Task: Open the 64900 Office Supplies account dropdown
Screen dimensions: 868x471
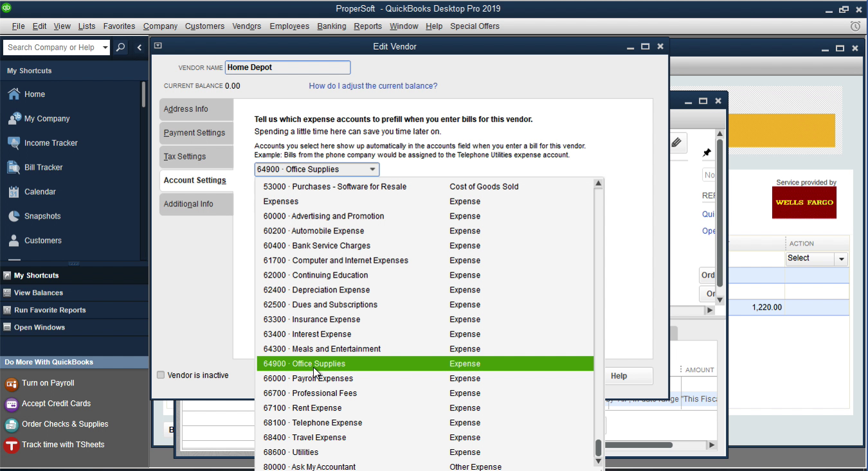Action: (x=317, y=170)
